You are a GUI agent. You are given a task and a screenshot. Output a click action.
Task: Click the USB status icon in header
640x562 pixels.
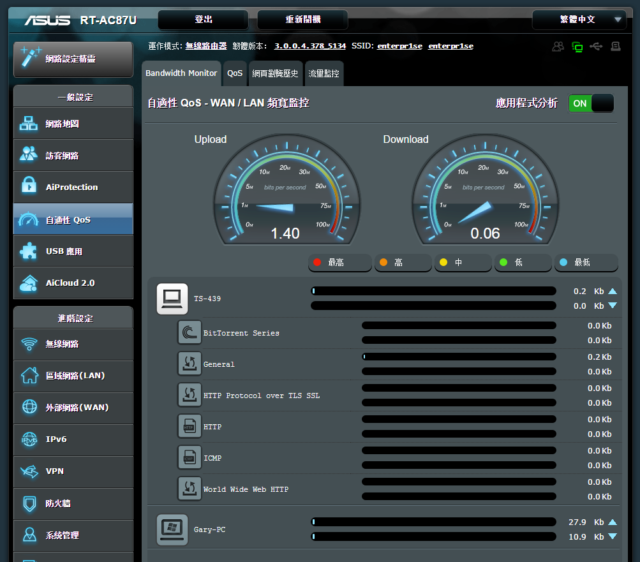click(596, 46)
